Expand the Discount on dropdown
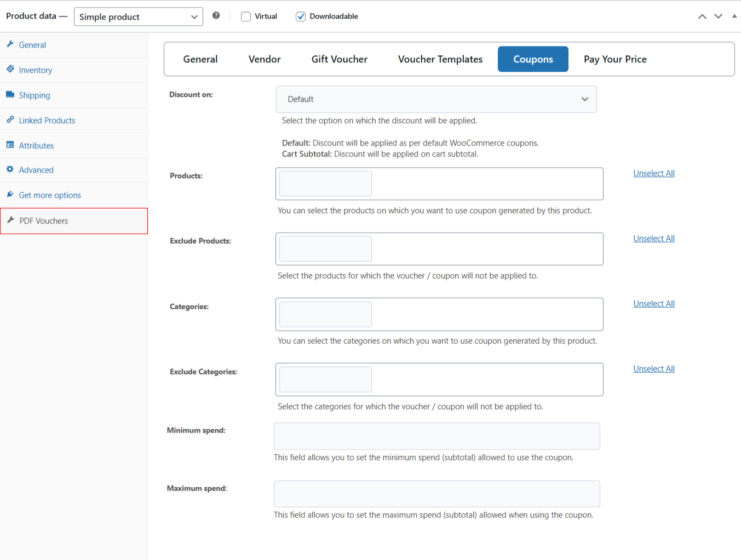The height and width of the screenshot is (560, 741). [x=436, y=99]
